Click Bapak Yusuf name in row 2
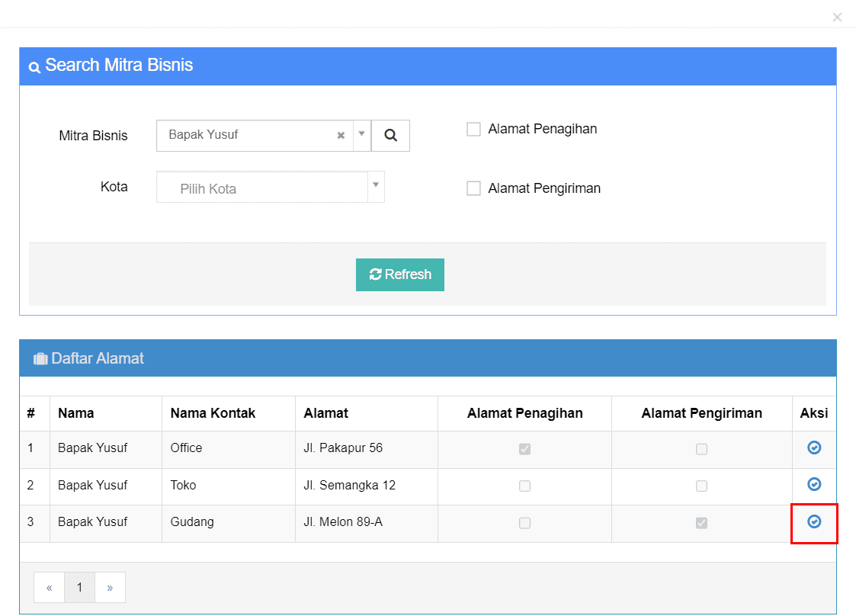Screen dimensions: 856x616 92,485
